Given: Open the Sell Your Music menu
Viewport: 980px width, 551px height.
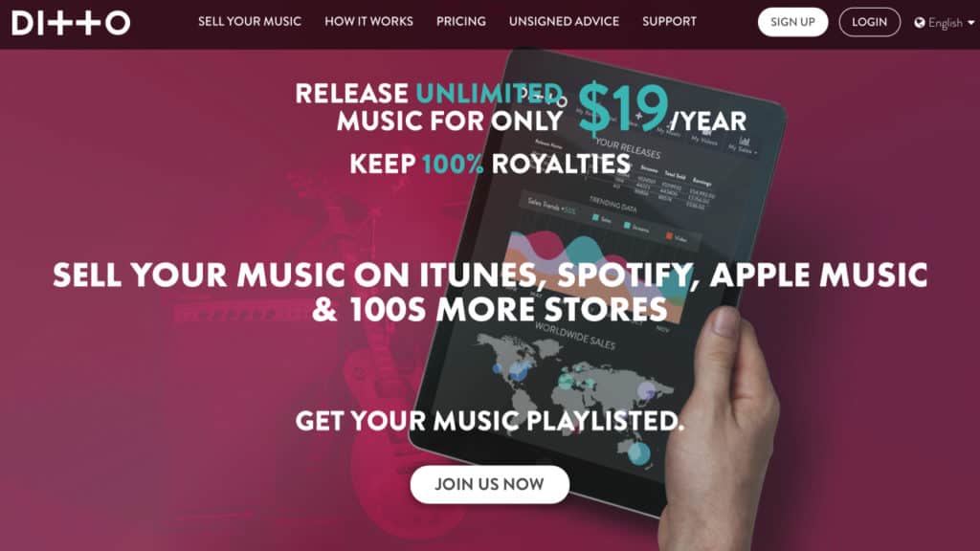Looking at the screenshot, I should (250, 21).
